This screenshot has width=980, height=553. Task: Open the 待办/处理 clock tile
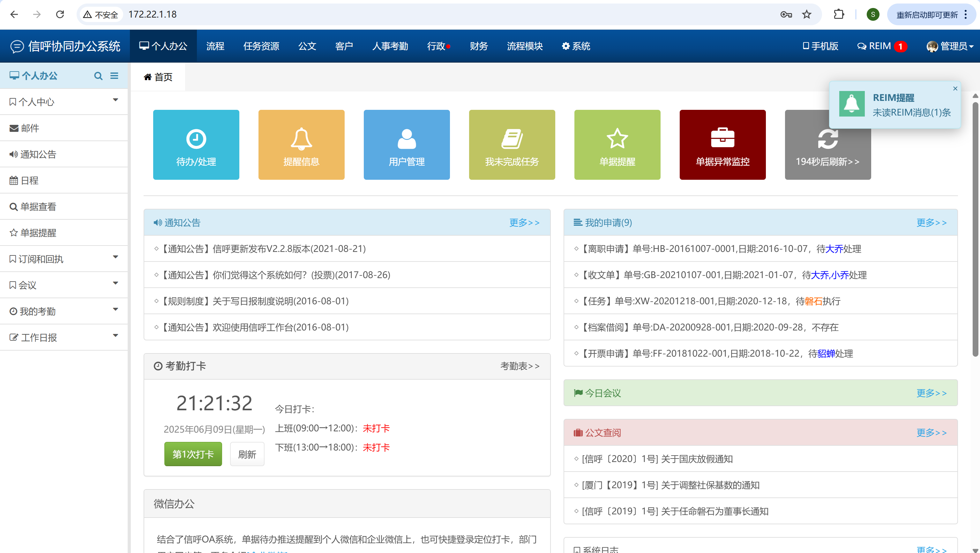click(196, 145)
